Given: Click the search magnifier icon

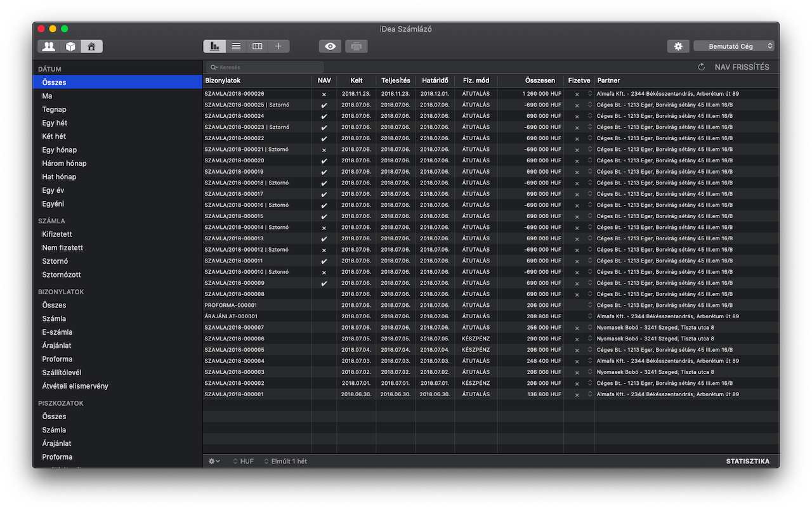Looking at the screenshot, I should click(x=214, y=67).
